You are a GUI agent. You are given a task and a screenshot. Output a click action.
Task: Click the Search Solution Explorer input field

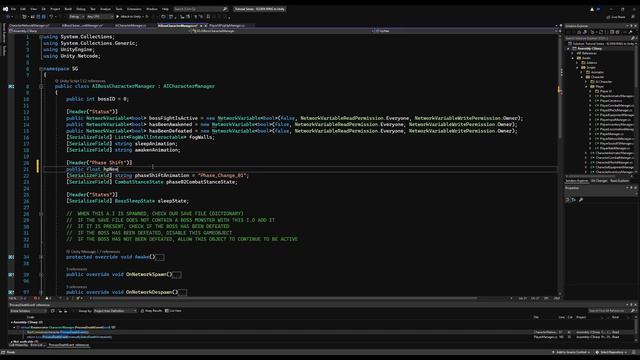click(x=600, y=38)
